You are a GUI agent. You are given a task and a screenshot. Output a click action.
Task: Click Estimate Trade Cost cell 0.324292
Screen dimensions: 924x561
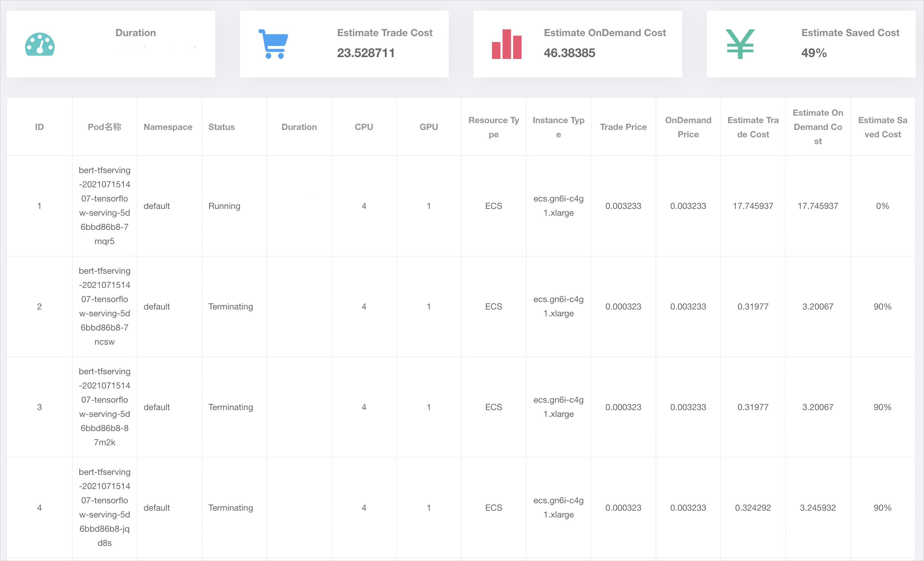[x=753, y=507]
